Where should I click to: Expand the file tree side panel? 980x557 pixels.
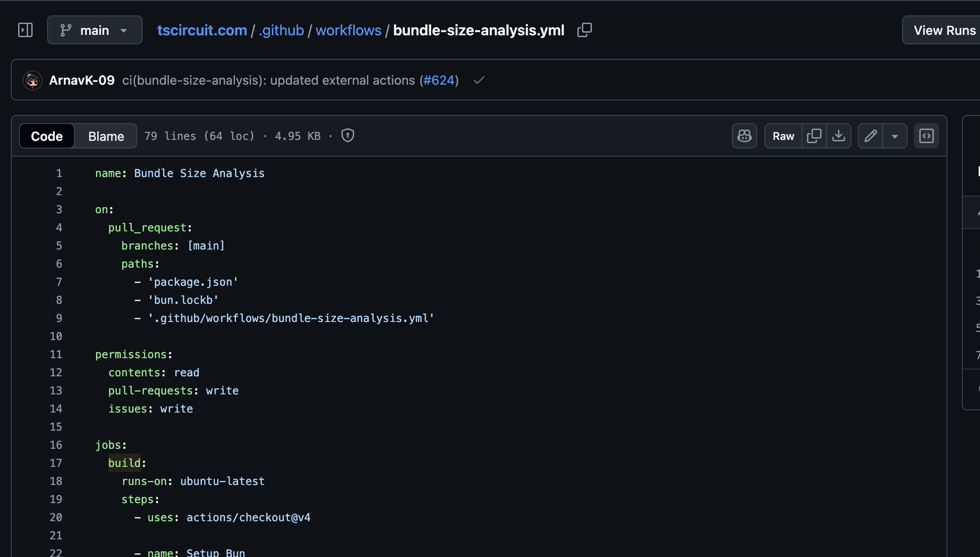(25, 30)
